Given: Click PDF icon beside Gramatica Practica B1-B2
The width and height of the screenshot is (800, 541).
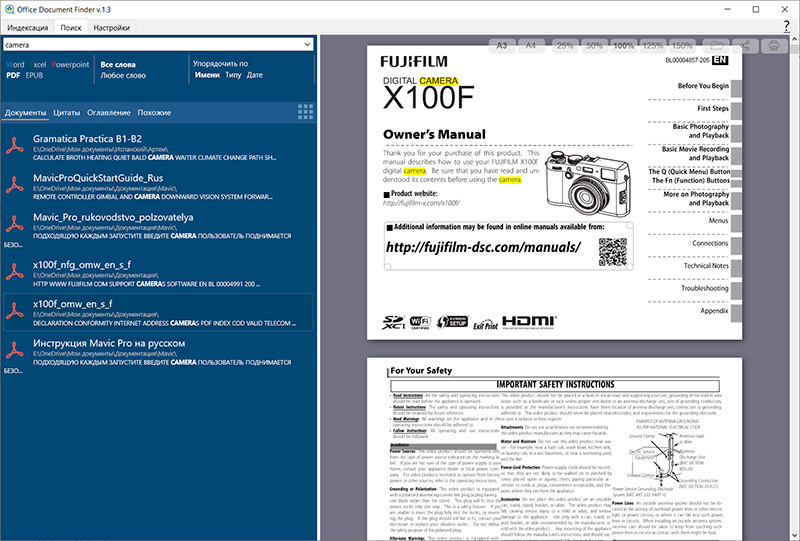Looking at the screenshot, I should tap(15, 145).
